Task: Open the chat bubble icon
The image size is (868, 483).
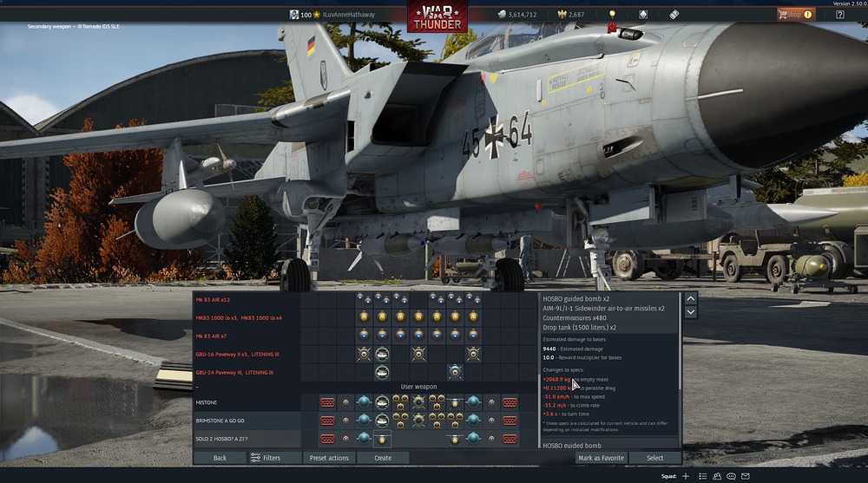Action: tap(732, 476)
